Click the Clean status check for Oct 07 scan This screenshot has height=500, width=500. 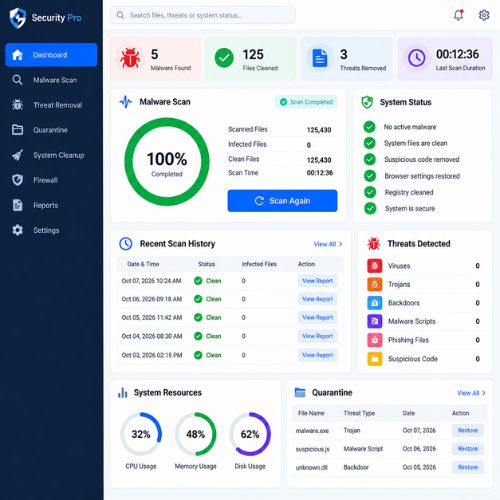[198, 281]
